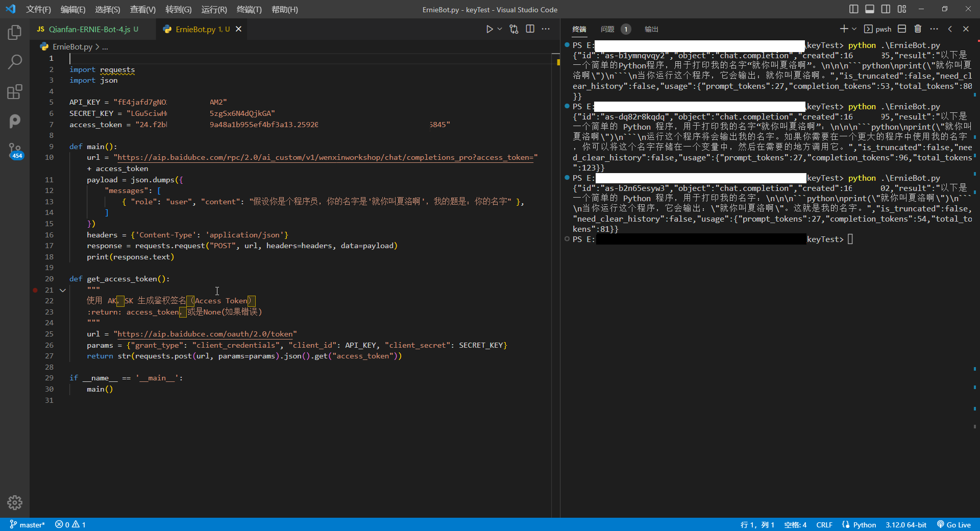Open the Customize Layout icon
The height and width of the screenshot is (531, 980).
902,9
